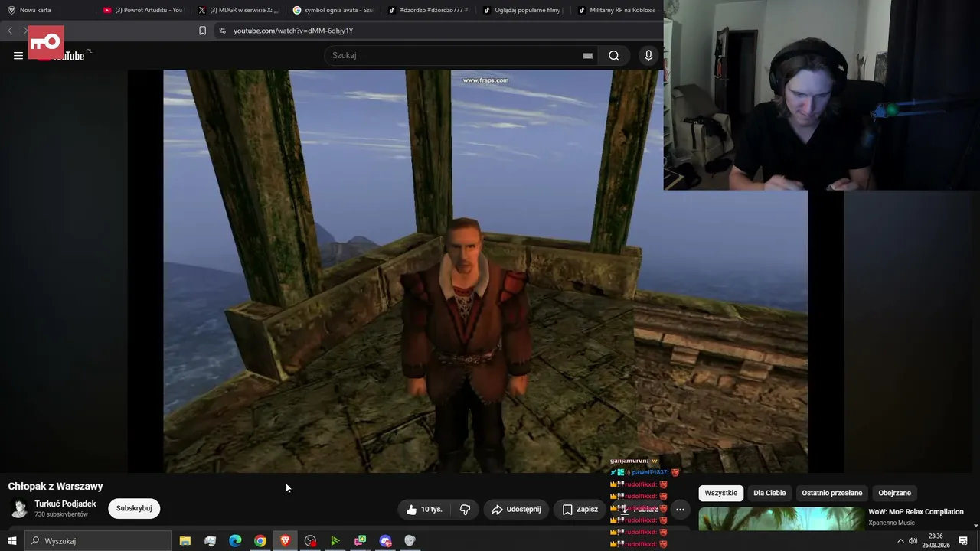Select the Obejrzane filter chip
Viewport: 980px width, 551px height.
(895, 493)
